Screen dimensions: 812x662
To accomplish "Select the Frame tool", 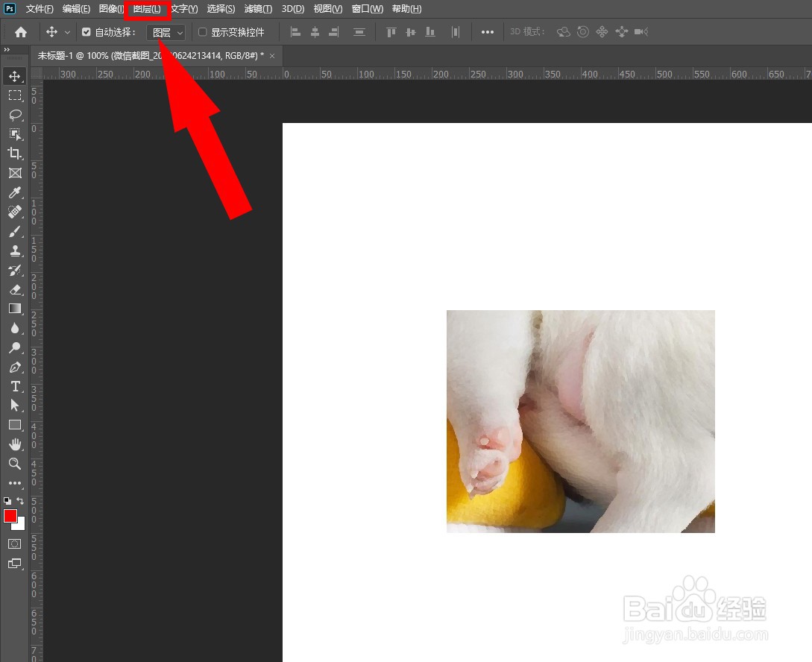I will (x=14, y=173).
